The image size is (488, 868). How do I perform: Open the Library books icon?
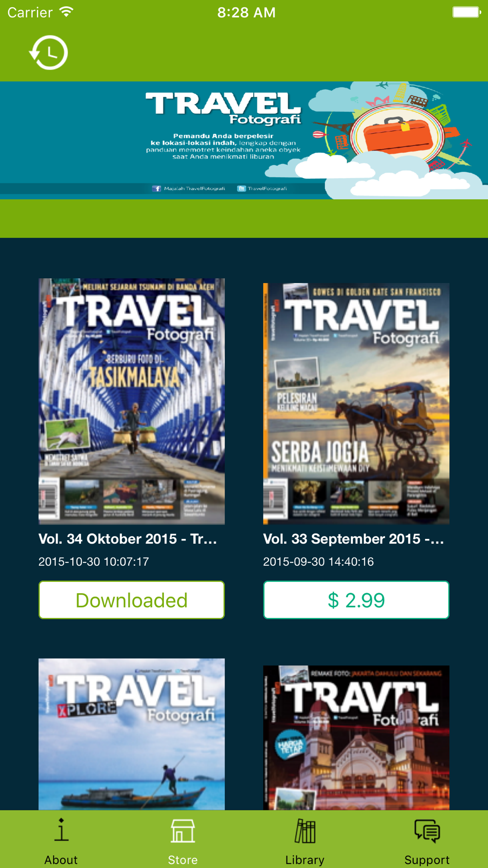tap(305, 830)
